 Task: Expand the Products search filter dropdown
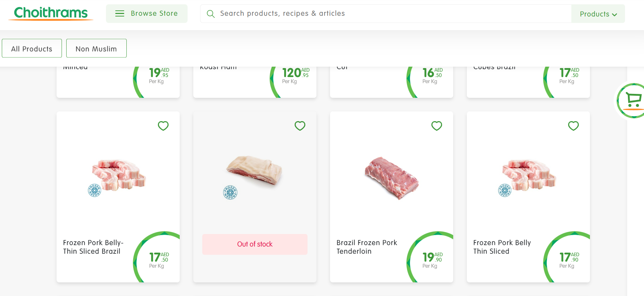[x=598, y=14]
